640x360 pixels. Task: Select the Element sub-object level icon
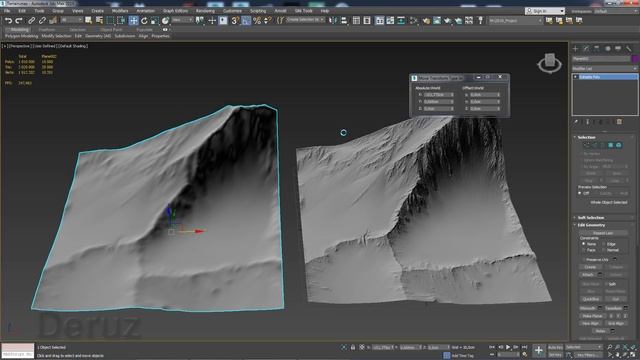point(619,145)
